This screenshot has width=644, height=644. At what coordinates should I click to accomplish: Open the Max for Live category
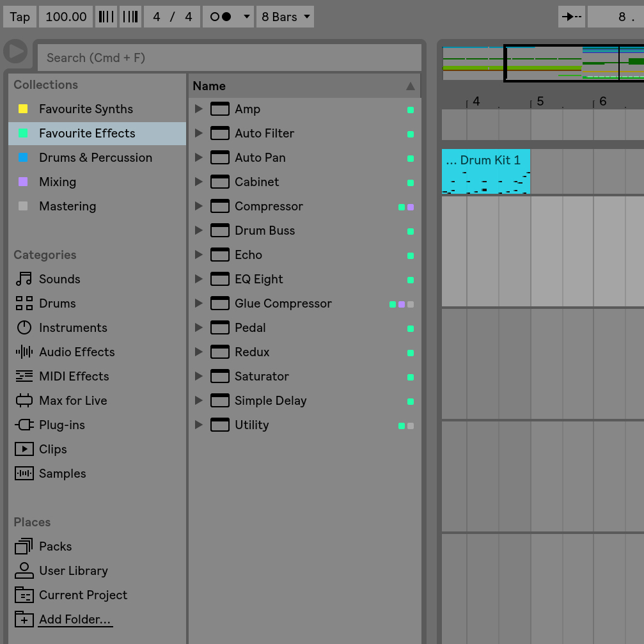click(97, 400)
